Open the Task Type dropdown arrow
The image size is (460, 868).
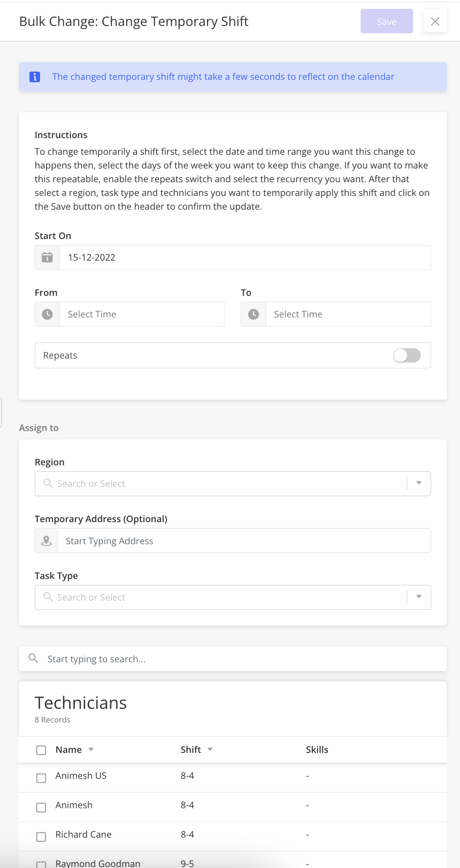pos(419,597)
